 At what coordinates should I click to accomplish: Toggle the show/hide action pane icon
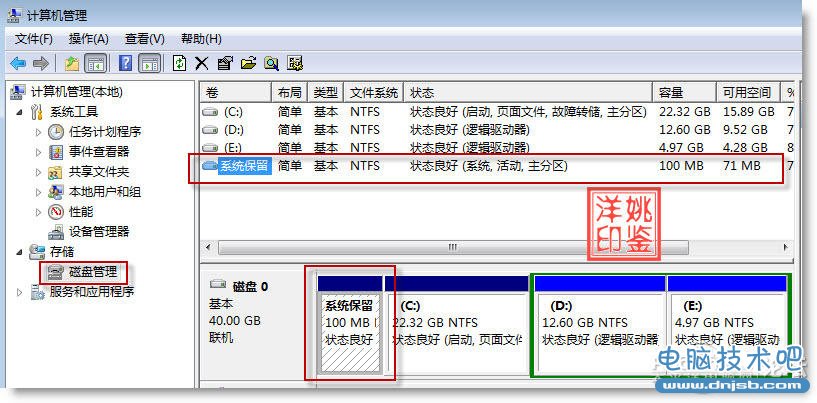(x=150, y=64)
